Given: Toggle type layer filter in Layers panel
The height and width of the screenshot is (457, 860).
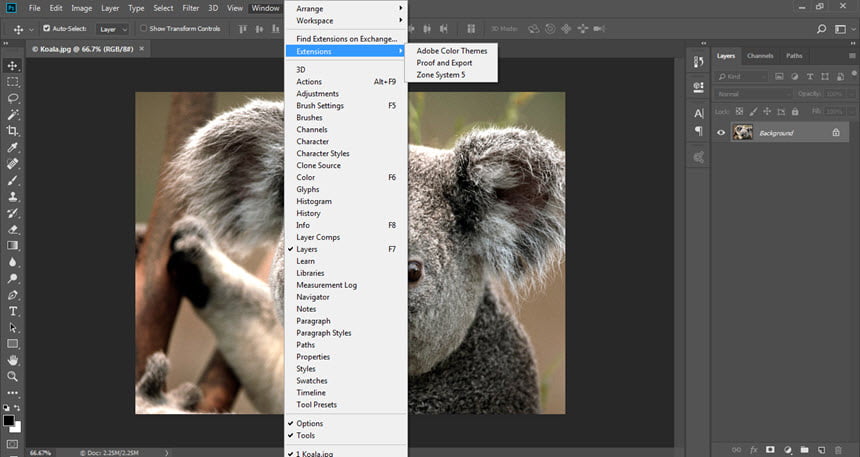Looking at the screenshot, I should pyautogui.click(x=810, y=77).
